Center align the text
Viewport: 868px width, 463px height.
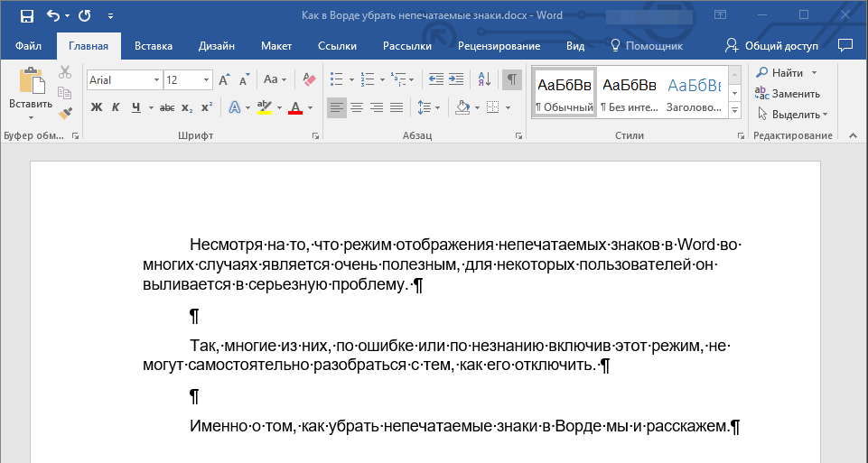357,107
